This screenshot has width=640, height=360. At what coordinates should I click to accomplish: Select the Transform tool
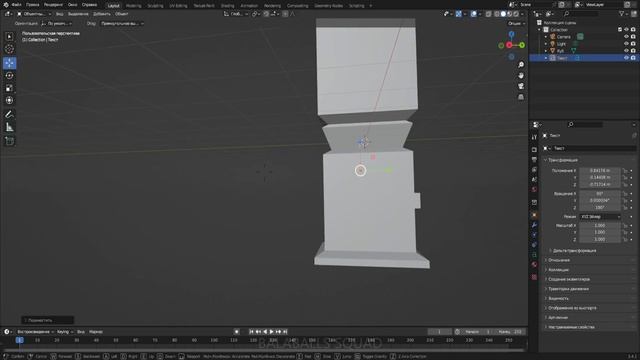point(9,100)
